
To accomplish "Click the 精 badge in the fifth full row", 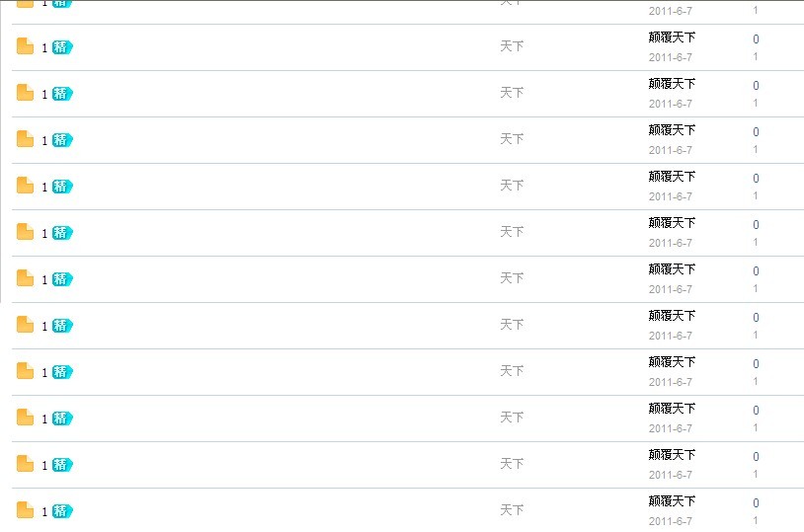I will coord(62,233).
